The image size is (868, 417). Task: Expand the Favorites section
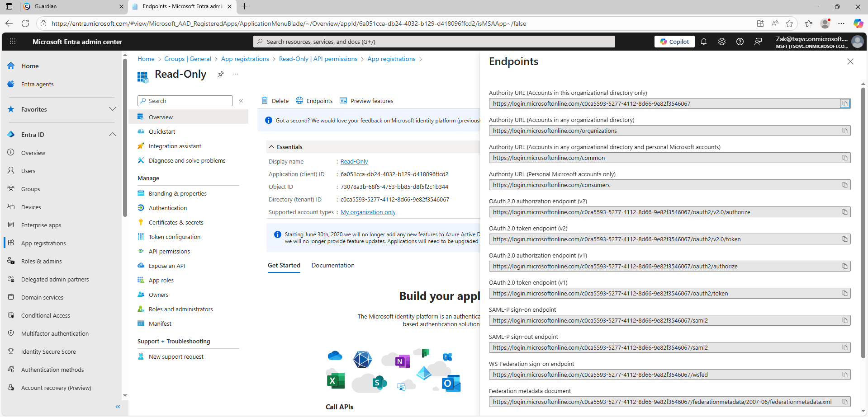coord(113,109)
